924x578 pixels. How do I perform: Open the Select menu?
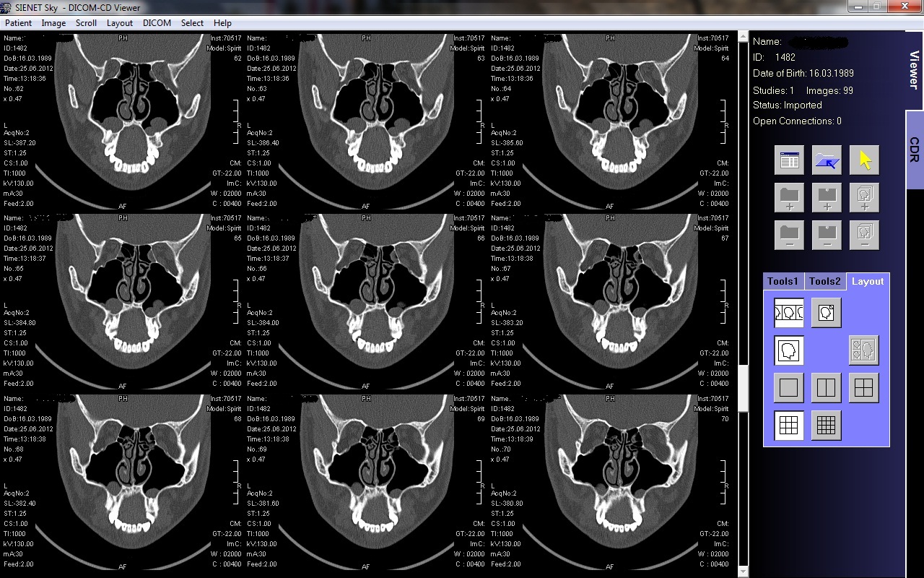coord(192,23)
